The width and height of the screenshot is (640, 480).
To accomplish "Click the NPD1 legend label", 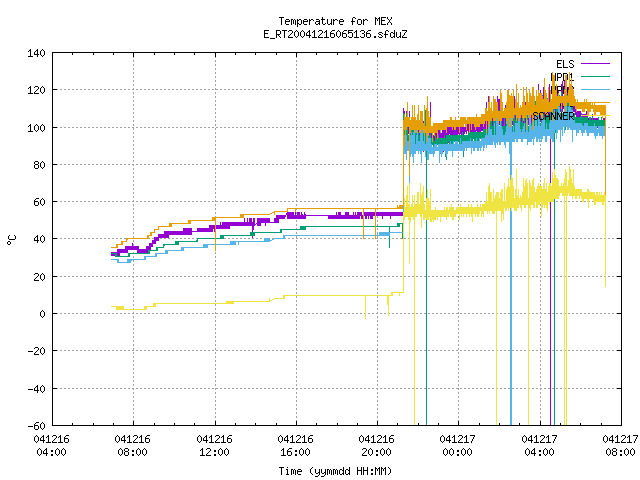I will click(x=562, y=77).
